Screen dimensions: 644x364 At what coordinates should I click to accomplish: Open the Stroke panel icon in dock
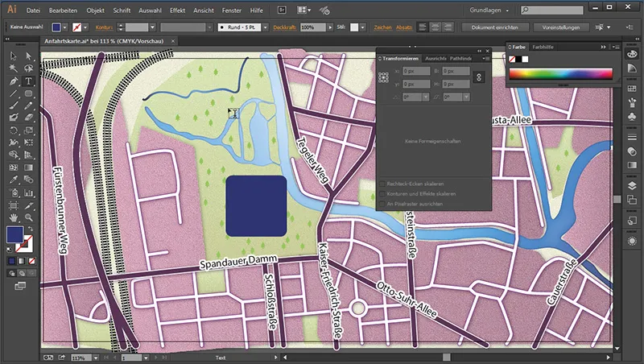(632, 137)
